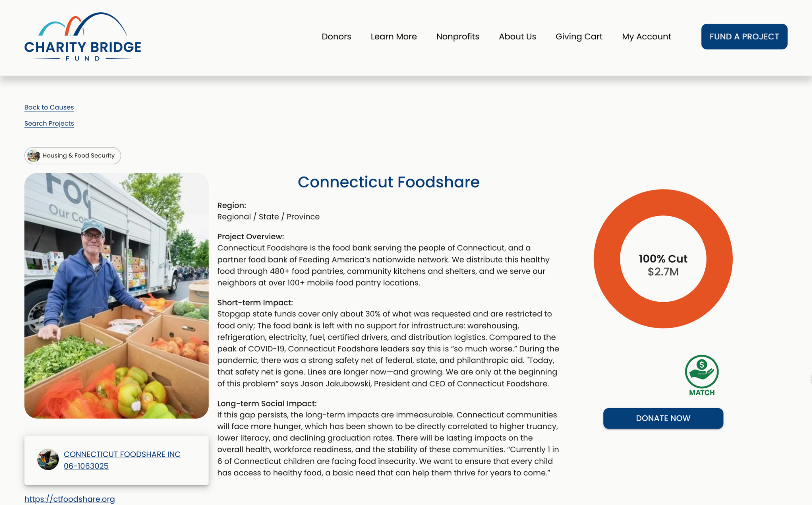Image resolution: width=812 pixels, height=505 pixels.
Task: Open the Learn More menu
Action: [393, 37]
